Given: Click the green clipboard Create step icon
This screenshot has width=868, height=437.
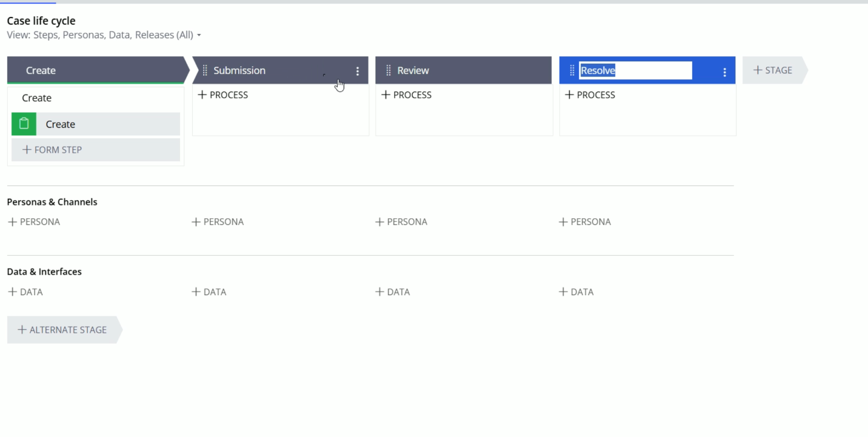Looking at the screenshot, I should (24, 124).
